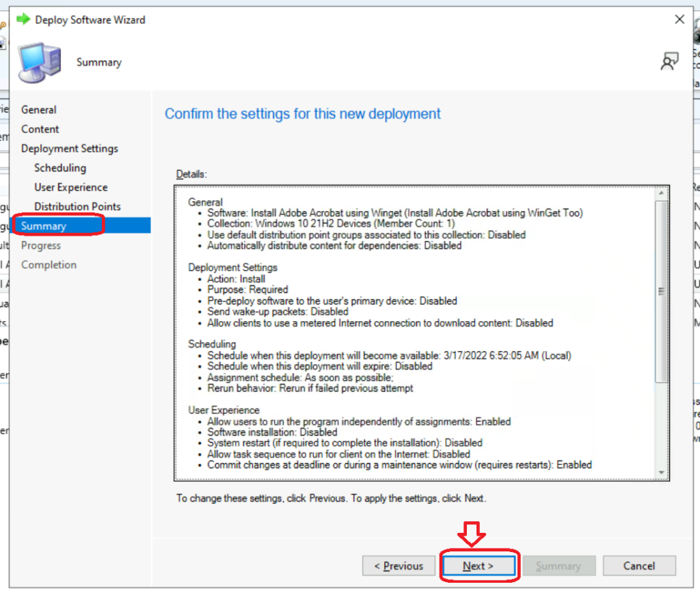Click the green arrow icon in the title bar
The height and width of the screenshot is (593, 700).
[24, 19]
